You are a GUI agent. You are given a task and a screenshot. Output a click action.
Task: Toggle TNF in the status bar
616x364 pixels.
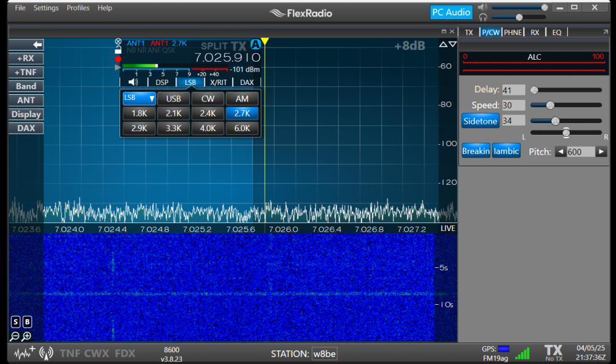point(70,354)
